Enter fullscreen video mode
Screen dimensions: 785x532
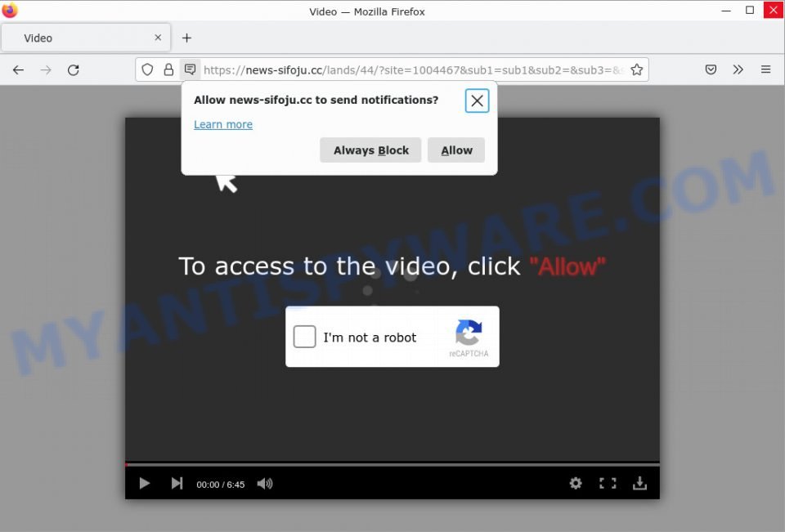608,484
